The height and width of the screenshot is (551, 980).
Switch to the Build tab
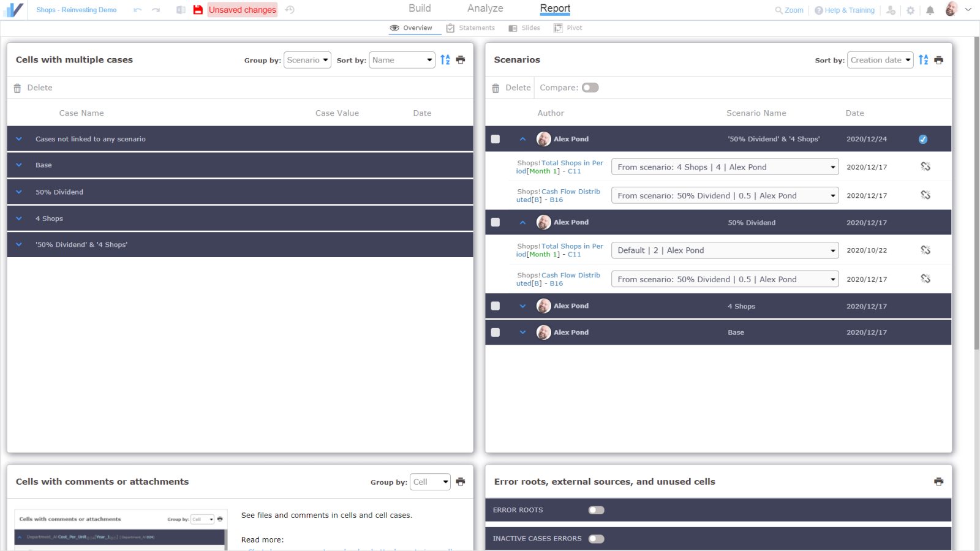420,8
